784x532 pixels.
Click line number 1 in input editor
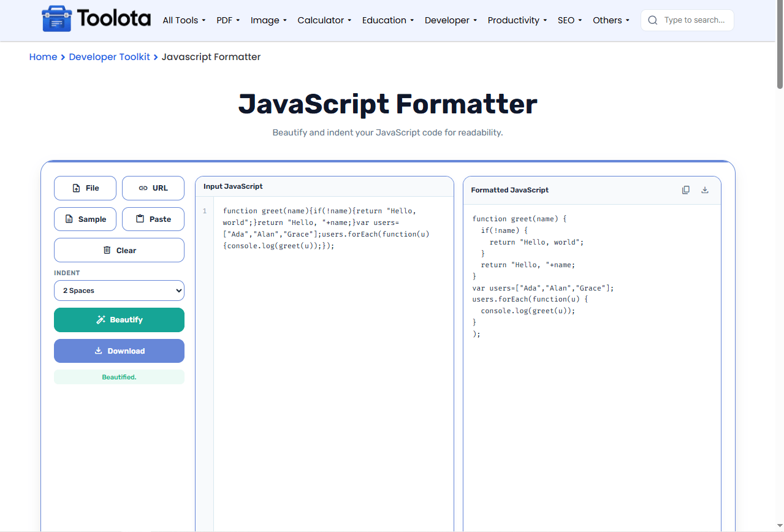[205, 211]
